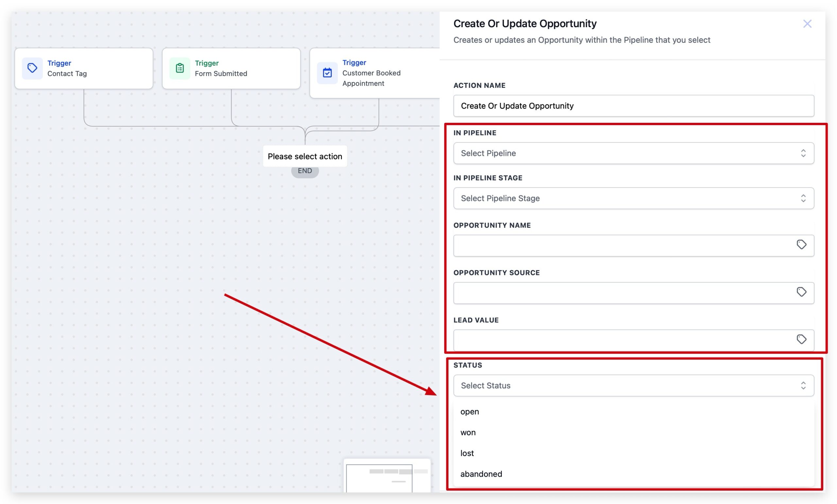Select the "open" status option
Image resolution: width=837 pixels, height=504 pixels.
pos(470,411)
